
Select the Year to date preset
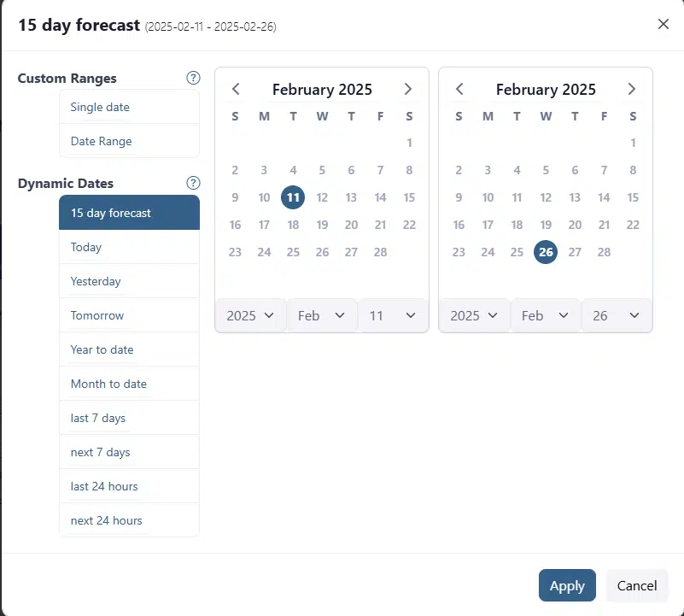(129, 349)
